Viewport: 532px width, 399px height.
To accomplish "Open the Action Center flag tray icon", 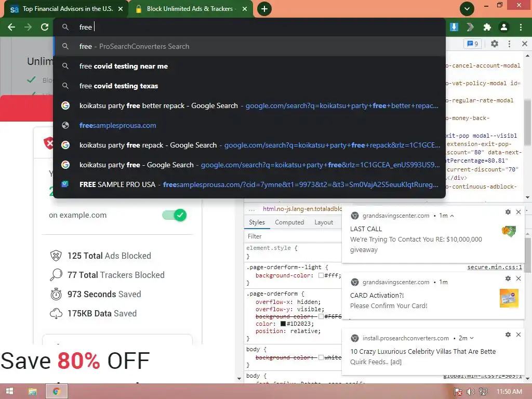I will [x=458, y=392].
